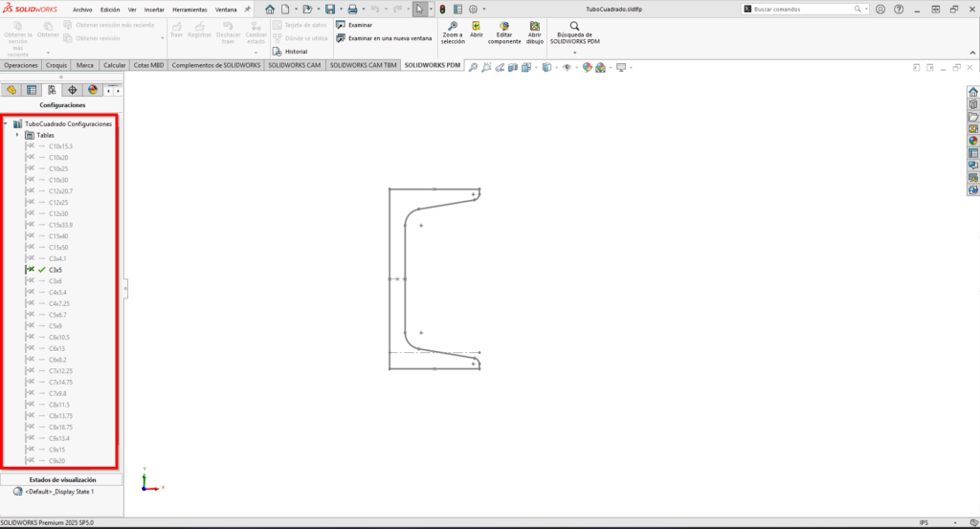Select the C10x15.3 configuration
This screenshot has height=529, width=980.
click(60, 146)
